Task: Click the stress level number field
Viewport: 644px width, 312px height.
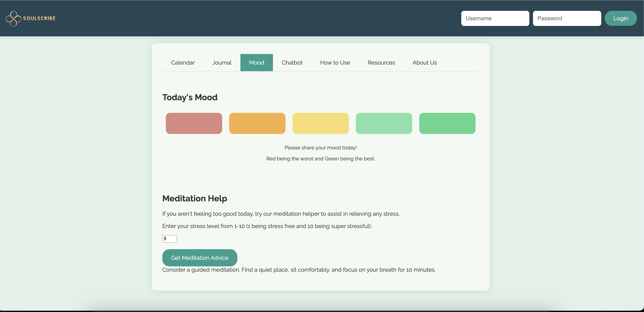Action: (x=169, y=239)
